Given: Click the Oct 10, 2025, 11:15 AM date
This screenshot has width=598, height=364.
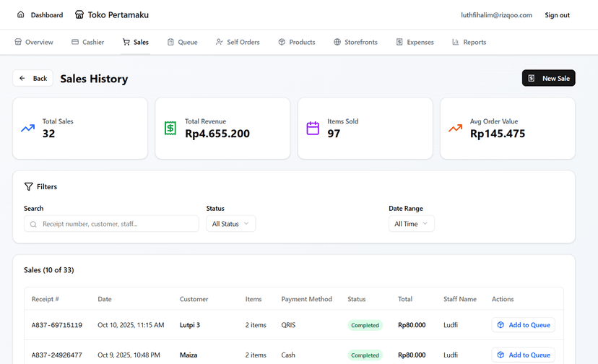Looking at the screenshot, I should click(131, 325).
